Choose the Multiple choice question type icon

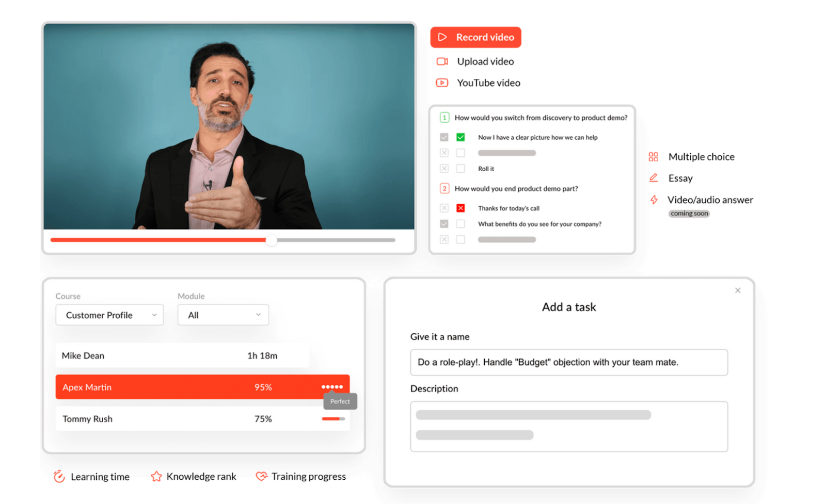pos(653,156)
